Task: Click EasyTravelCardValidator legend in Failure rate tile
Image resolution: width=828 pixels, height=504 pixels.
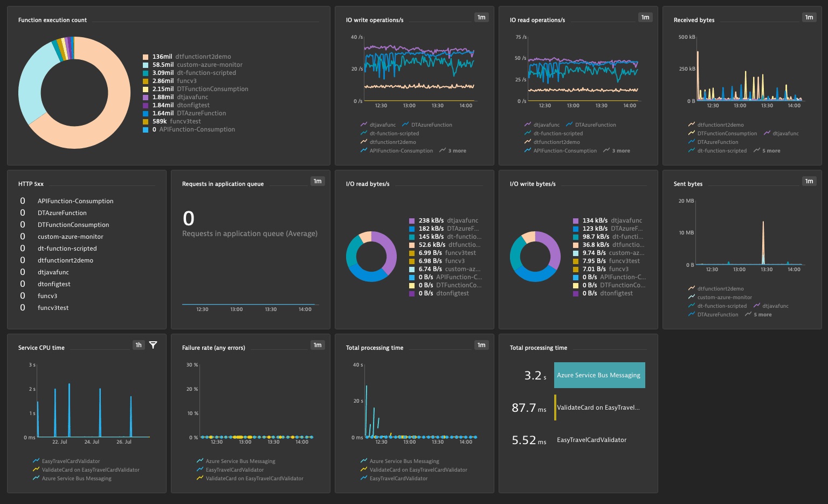Action: [230, 470]
